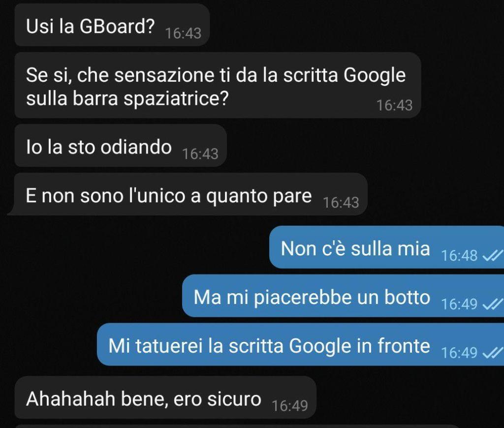This screenshot has height=428, width=504.
Task: Tap the double-check icon on 'Non c'è sulla mia'
Action: (x=492, y=256)
